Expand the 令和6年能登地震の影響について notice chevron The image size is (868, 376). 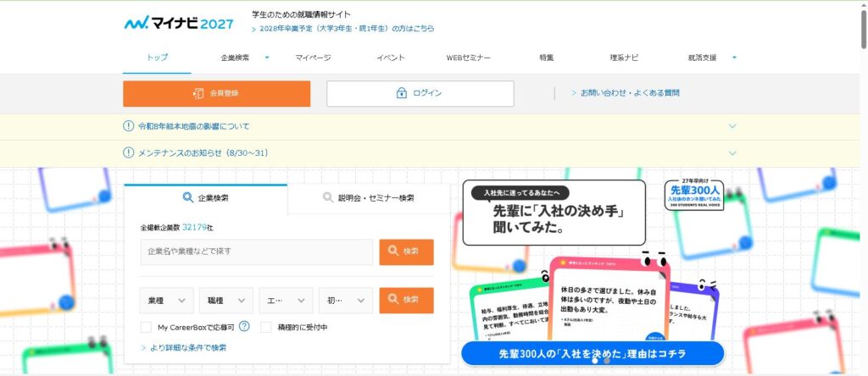coord(732,126)
